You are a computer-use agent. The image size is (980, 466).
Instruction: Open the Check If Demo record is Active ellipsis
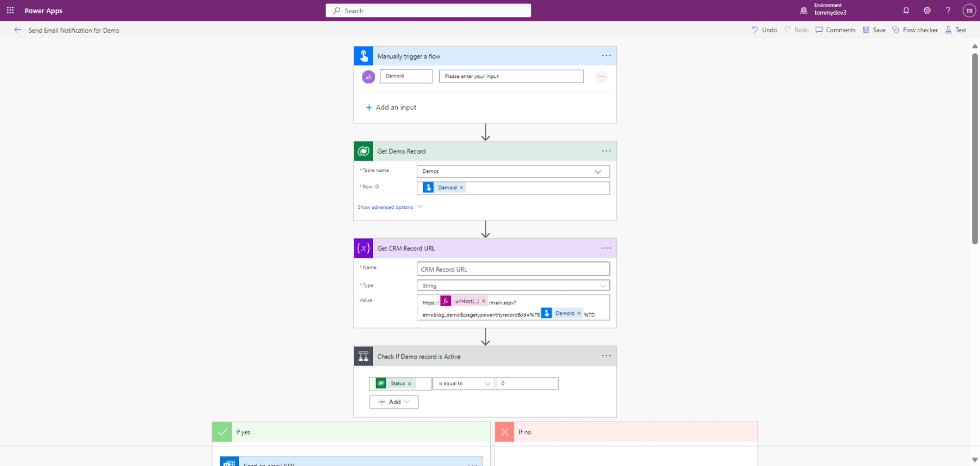click(606, 356)
